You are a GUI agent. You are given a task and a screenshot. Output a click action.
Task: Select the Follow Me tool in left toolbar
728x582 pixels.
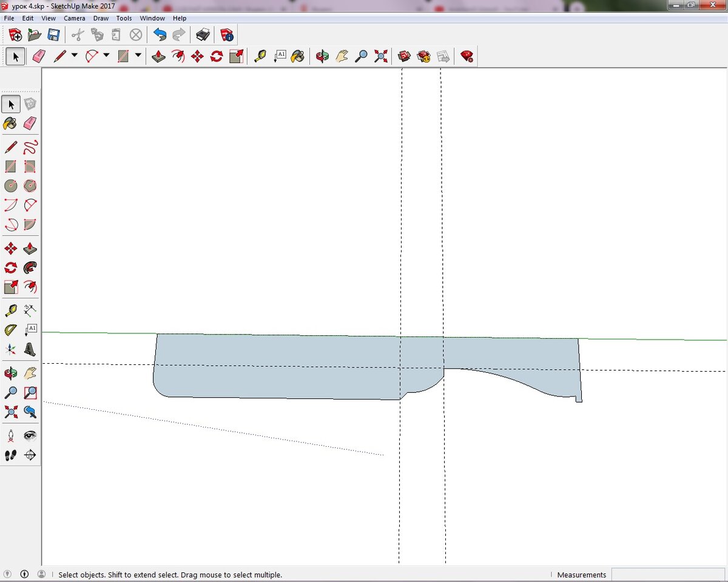click(x=30, y=267)
